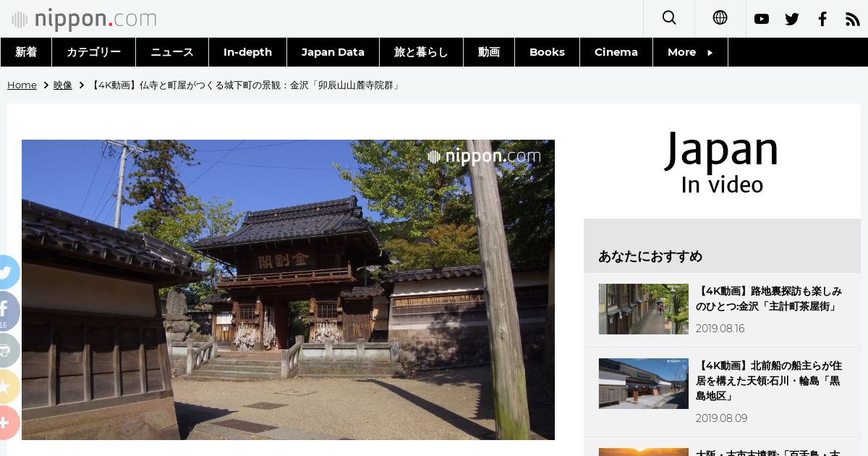This screenshot has width=868, height=456.
Task: Click the あなたにおすすめ heading
Action: click(650, 256)
